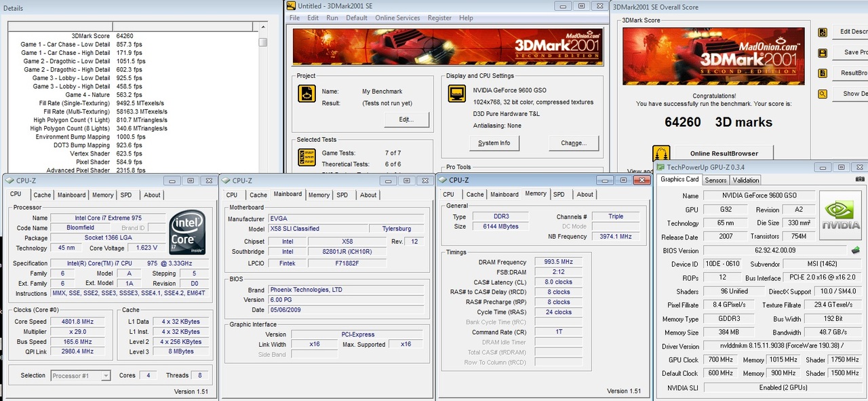Click the Edit Description icon in Overall Score window
This screenshot has height=401, width=868.
pos(823,32)
